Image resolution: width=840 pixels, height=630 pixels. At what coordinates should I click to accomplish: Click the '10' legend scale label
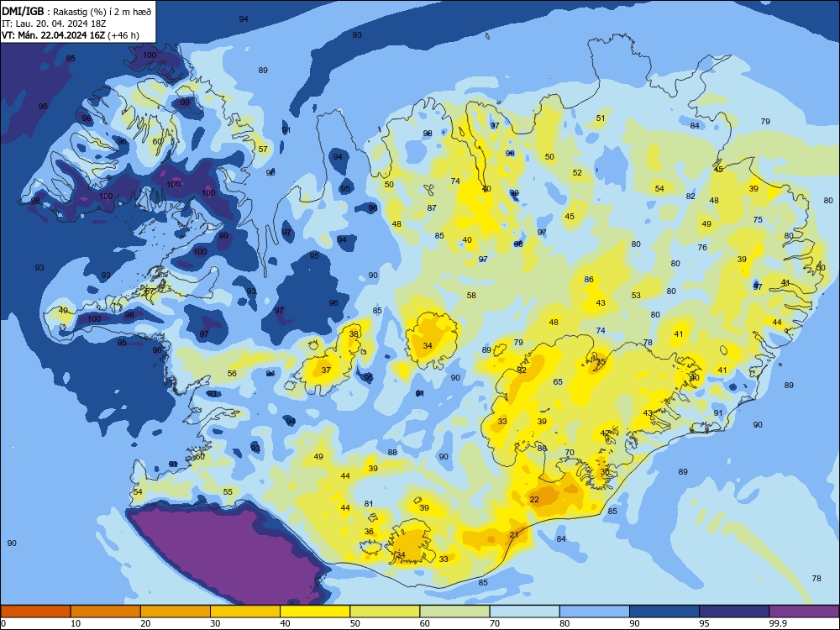pyautogui.click(x=76, y=623)
